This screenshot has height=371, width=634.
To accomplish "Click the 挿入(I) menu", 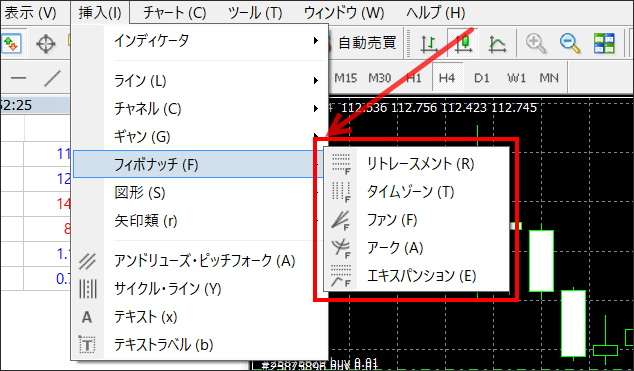I will 100,13.
